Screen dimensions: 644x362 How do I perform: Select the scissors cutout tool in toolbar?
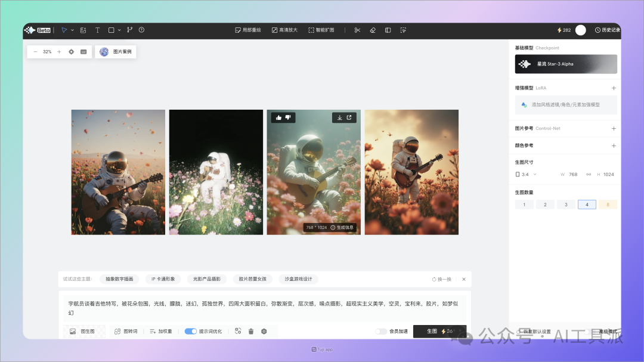tap(357, 30)
